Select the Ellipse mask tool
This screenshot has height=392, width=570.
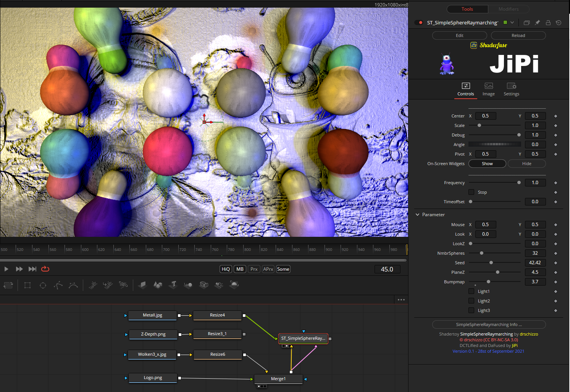(43, 285)
